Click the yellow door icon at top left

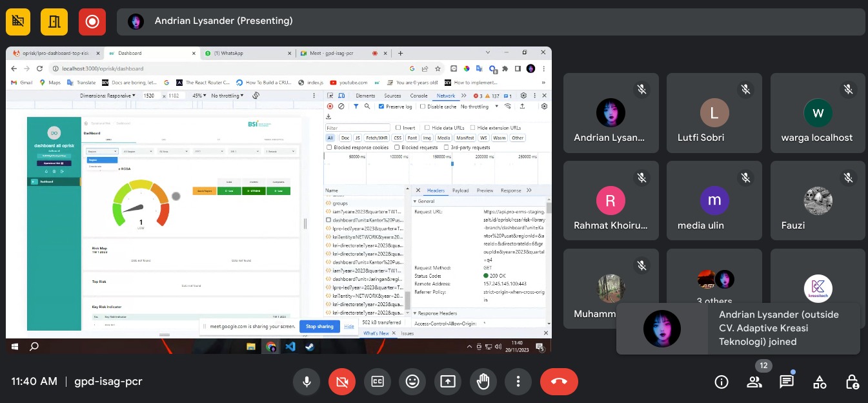point(54,21)
